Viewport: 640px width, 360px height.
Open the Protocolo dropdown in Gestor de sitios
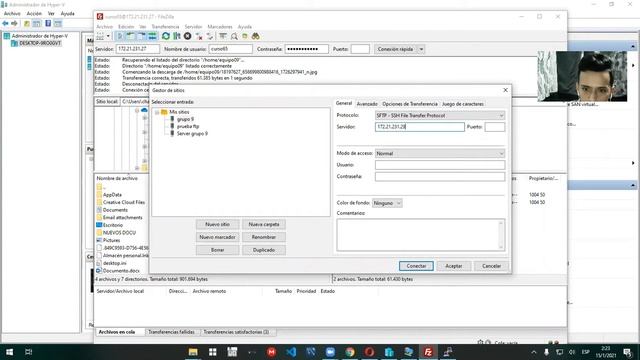(440, 116)
